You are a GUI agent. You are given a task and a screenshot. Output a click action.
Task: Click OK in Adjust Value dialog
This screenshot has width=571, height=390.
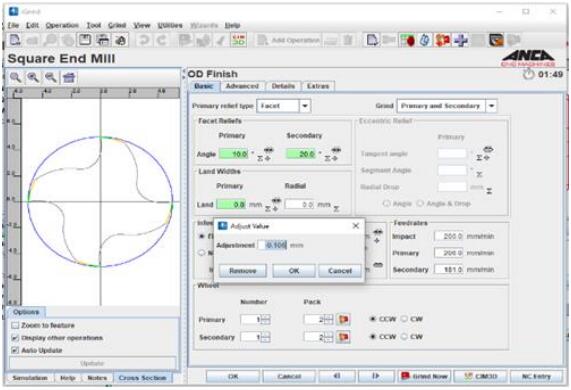pyautogui.click(x=294, y=271)
